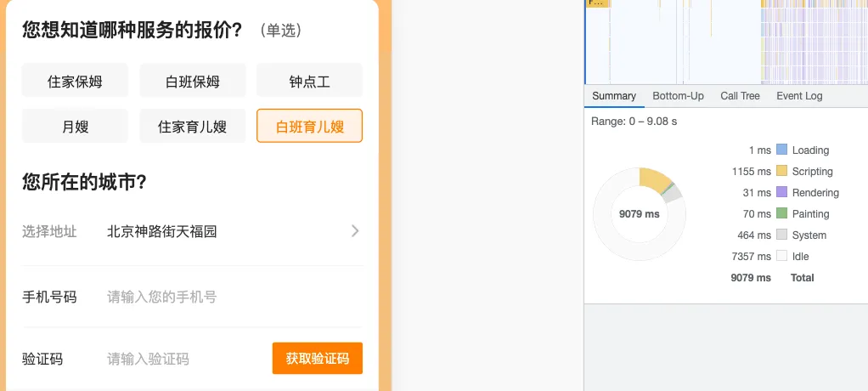Click the green Painting color swatch
Screen dimensions: 868x391
tap(781, 213)
